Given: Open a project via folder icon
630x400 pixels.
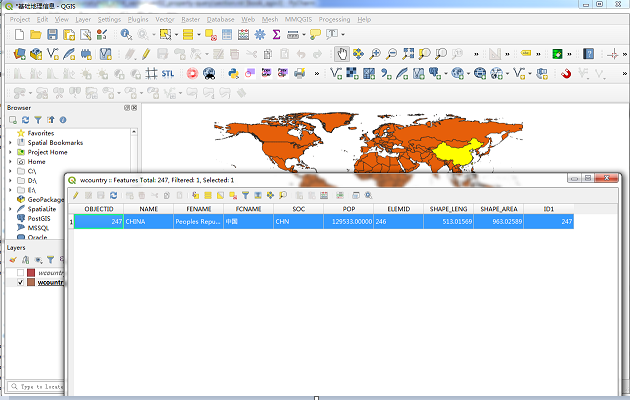Looking at the screenshot, I should 35,35.
